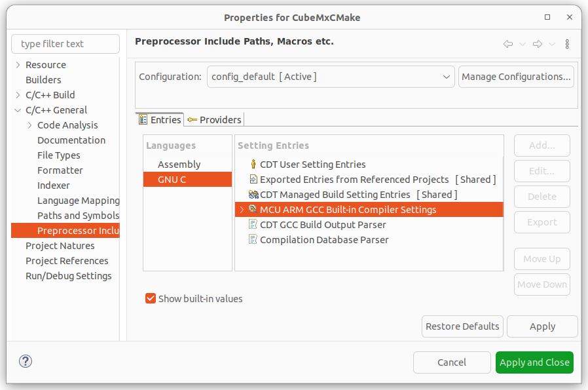
Task: Open the three-dot view menu icon
Action: [x=567, y=44]
